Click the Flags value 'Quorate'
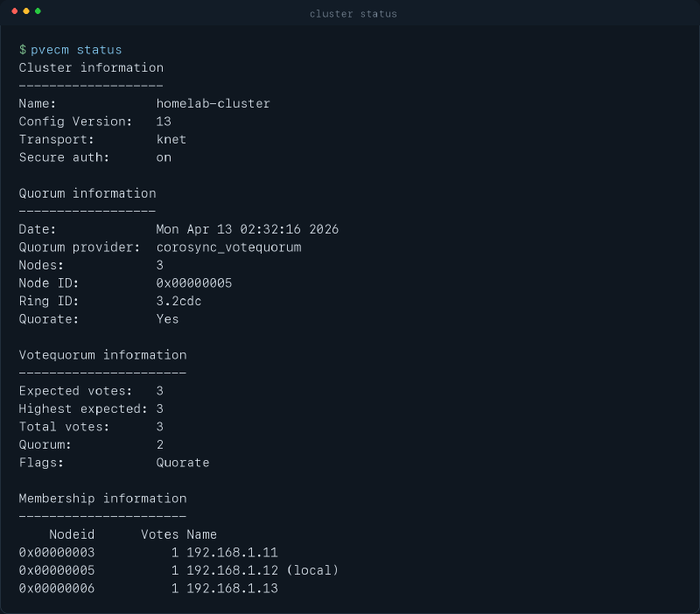 click(x=183, y=463)
